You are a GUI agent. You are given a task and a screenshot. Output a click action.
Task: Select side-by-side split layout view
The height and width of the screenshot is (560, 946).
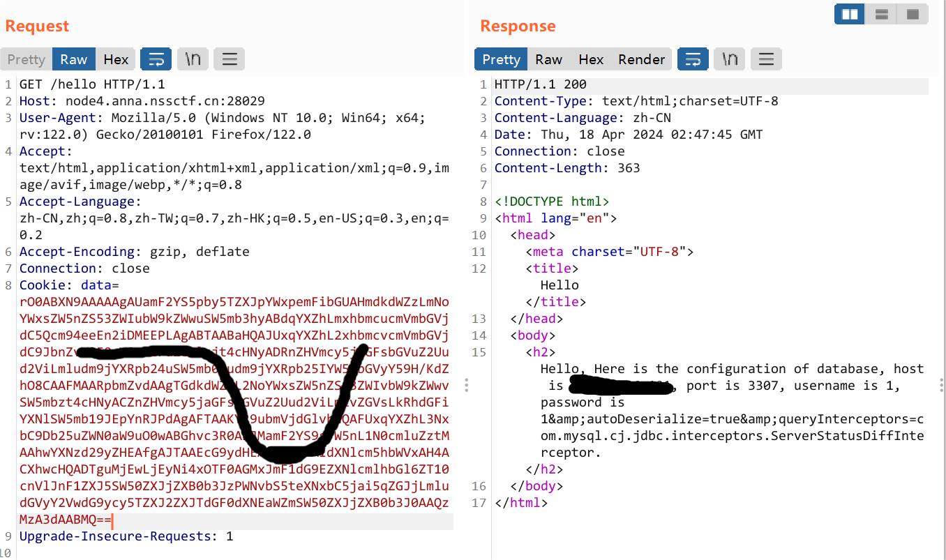click(849, 14)
